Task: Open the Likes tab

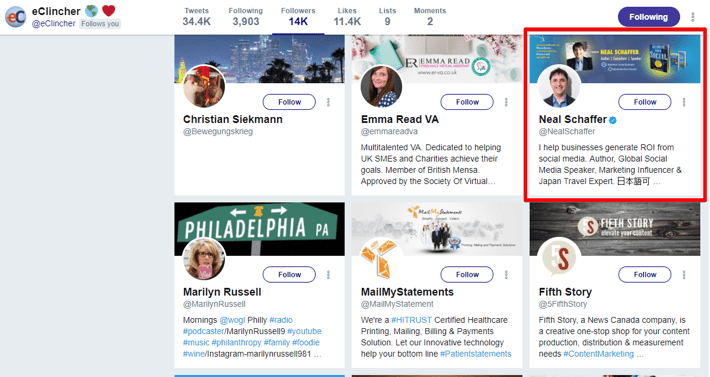Action: (x=347, y=17)
